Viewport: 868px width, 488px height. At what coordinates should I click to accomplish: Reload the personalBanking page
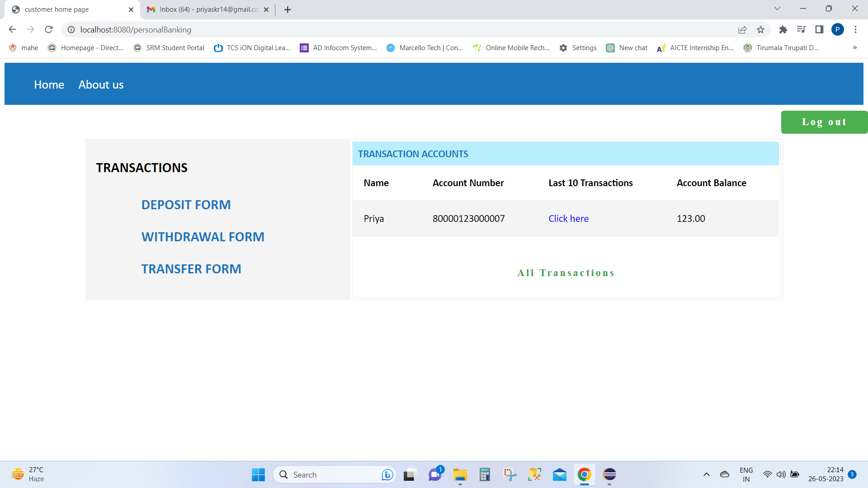pos(49,29)
